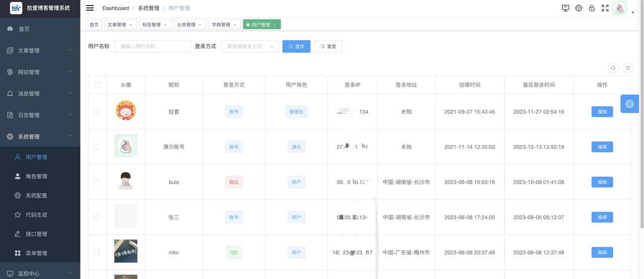
Task: Close the 标签管理 tab
Action: 165,25
